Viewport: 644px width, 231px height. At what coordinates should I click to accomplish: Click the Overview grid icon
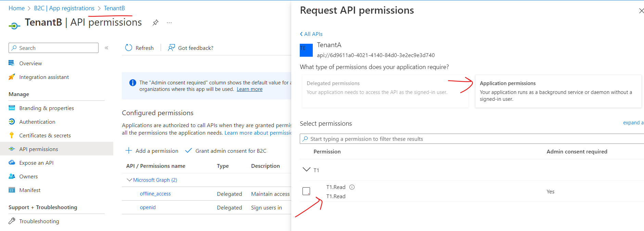pos(12,63)
